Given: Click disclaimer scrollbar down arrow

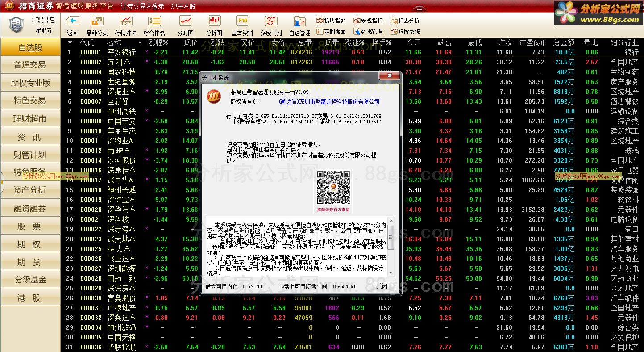Looking at the screenshot, I should click(391, 273).
